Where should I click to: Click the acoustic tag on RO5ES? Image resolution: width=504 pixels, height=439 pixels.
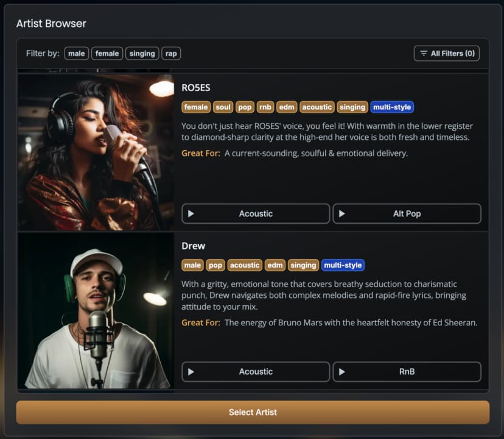click(x=317, y=107)
